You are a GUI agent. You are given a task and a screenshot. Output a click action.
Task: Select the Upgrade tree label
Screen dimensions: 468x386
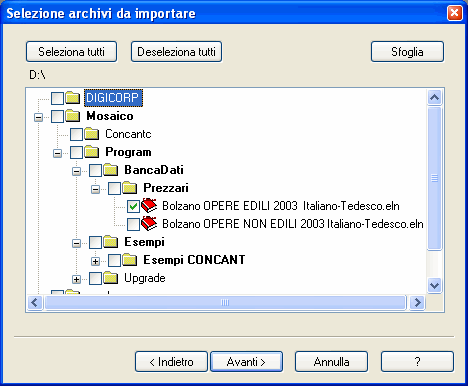(145, 278)
